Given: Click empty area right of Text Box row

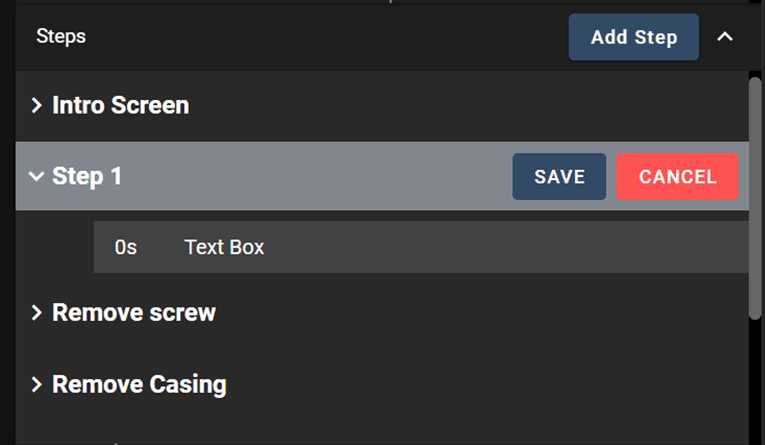Looking at the screenshot, I should [500, 247].
